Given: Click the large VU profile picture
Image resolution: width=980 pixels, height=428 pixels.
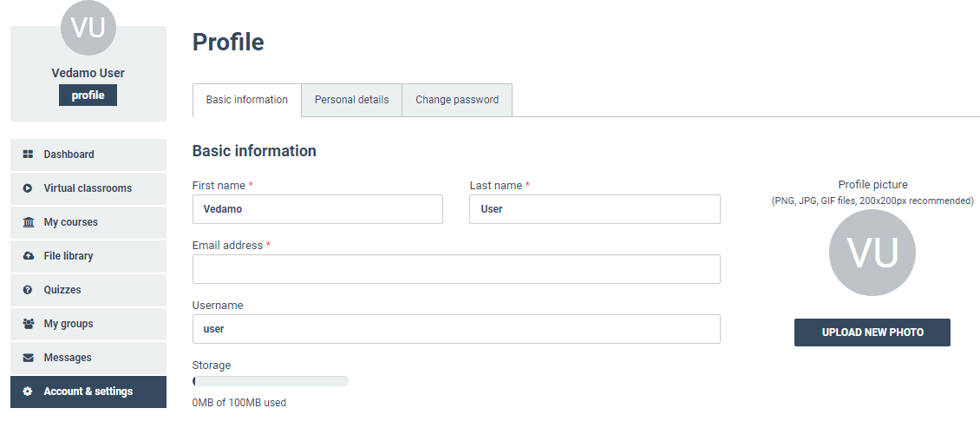Looking at the screenshot, I should click(x=872, y=253).
